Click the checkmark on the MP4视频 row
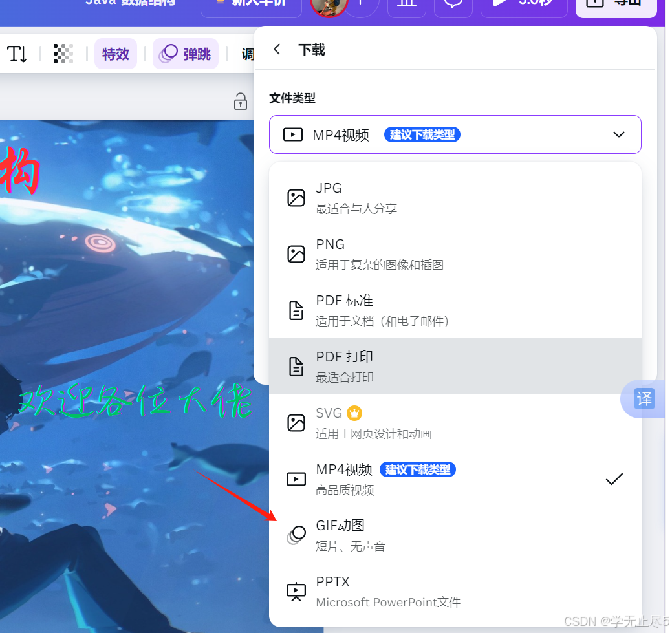This screenshot has width=672, height=633. [x=614, y=479]
